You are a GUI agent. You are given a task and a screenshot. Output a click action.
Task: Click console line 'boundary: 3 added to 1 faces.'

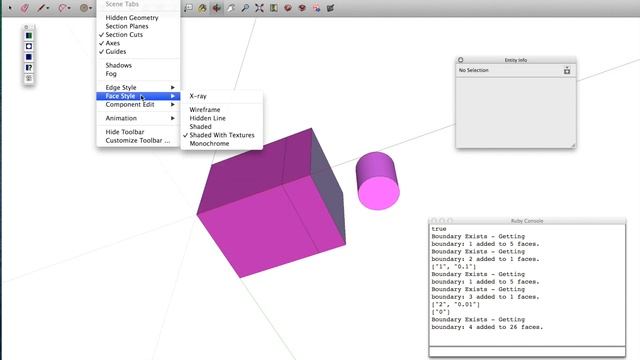pyautogui.click(x=485, y=297)
